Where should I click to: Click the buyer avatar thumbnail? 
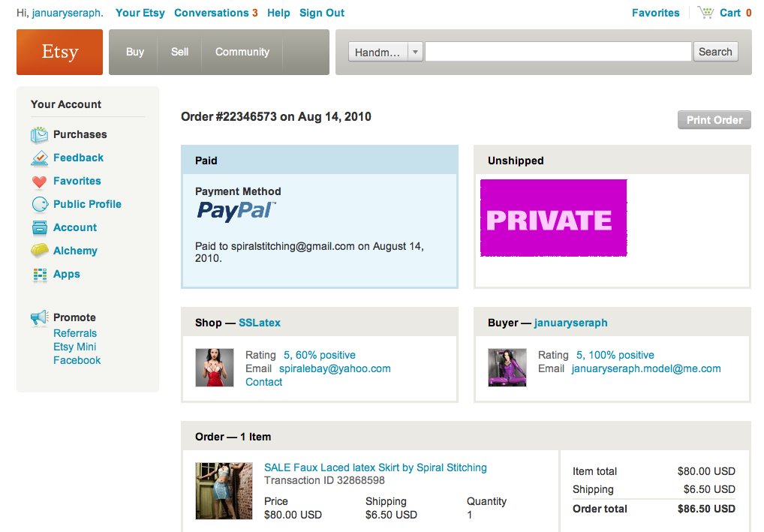(x=507, y=368)
